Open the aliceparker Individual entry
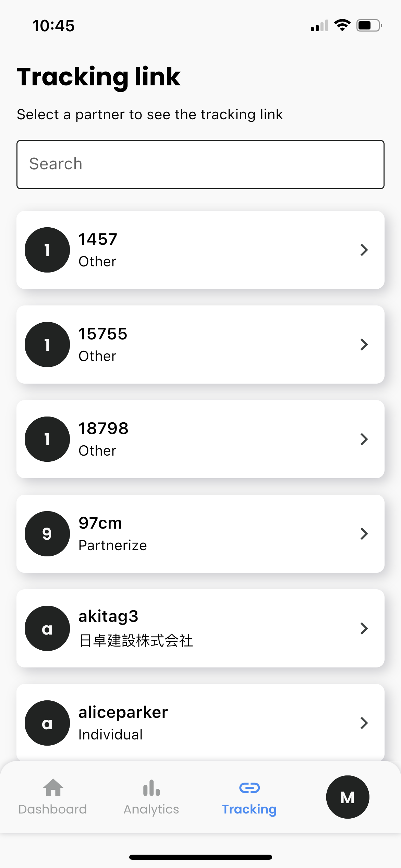 coord(200,723)
